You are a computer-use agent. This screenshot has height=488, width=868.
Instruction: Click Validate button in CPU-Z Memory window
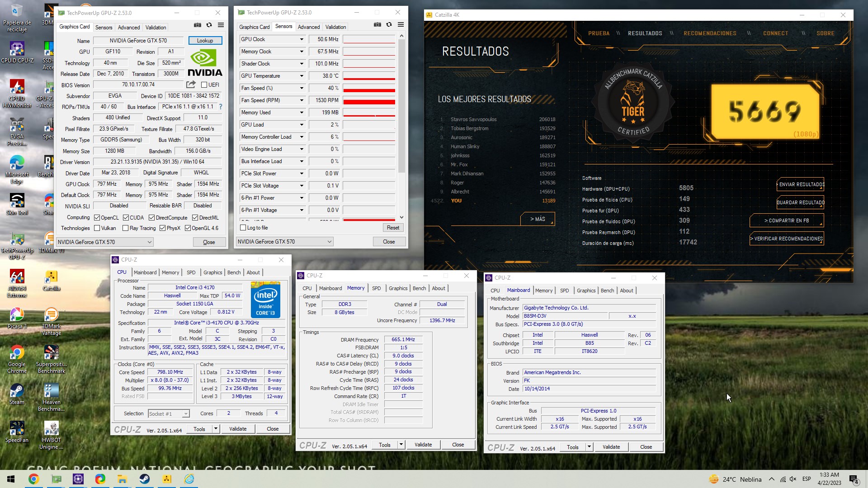pos(423,445)
